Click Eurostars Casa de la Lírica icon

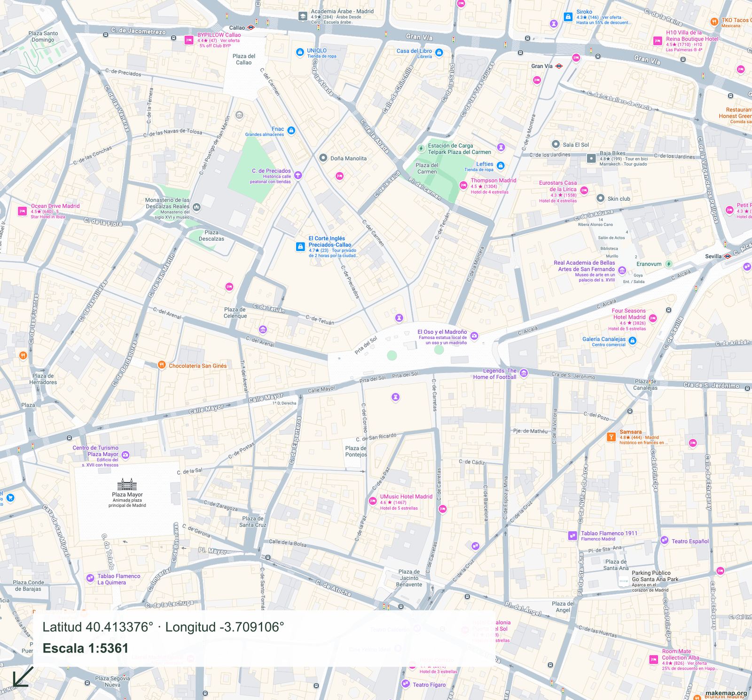[584, 190]
